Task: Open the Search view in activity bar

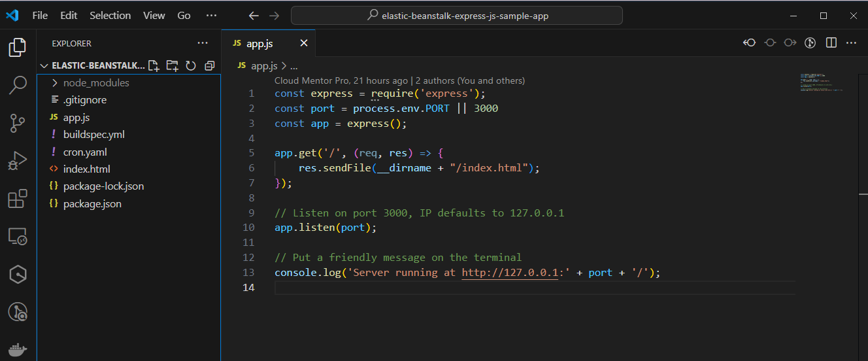Action: point(18,84)
